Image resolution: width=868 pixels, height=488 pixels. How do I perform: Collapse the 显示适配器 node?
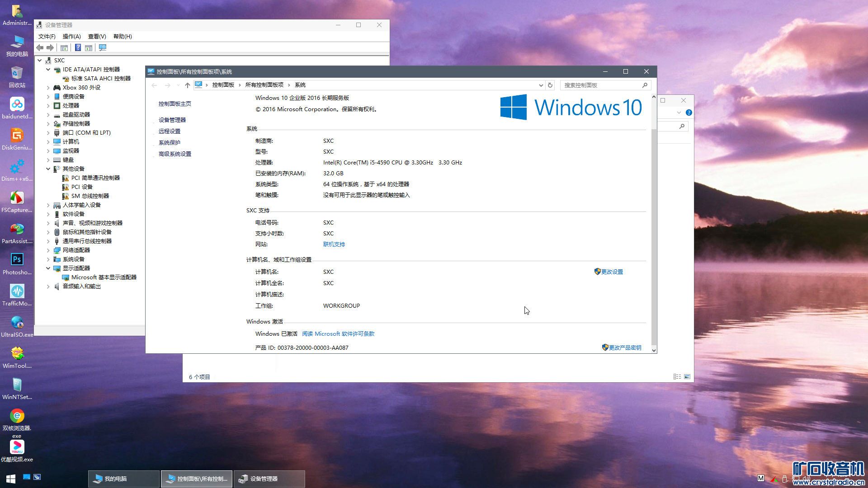[x=48, y=268]
